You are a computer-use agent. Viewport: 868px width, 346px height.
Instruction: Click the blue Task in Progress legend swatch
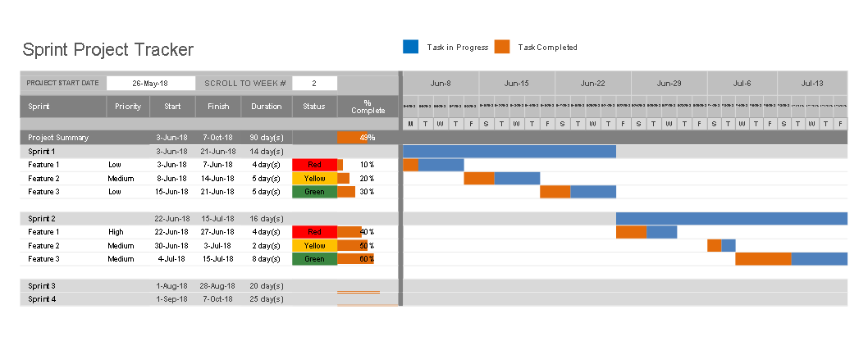coord(411,47)
